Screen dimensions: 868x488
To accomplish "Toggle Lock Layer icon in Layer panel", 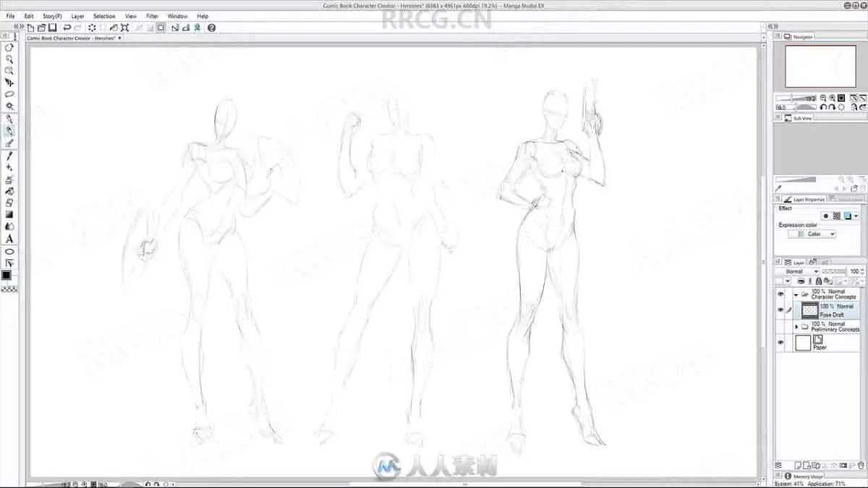I will pyautogui.click(x=819, y=281).
